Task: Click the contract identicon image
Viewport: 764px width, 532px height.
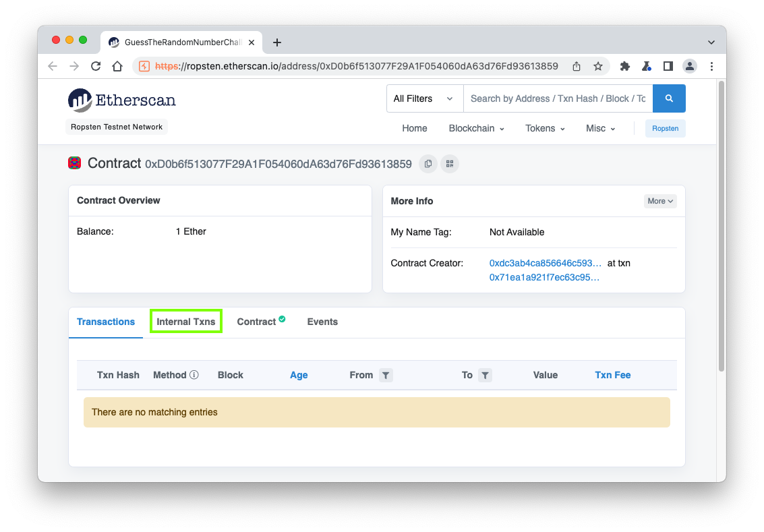Action: [x=75, y=163]
